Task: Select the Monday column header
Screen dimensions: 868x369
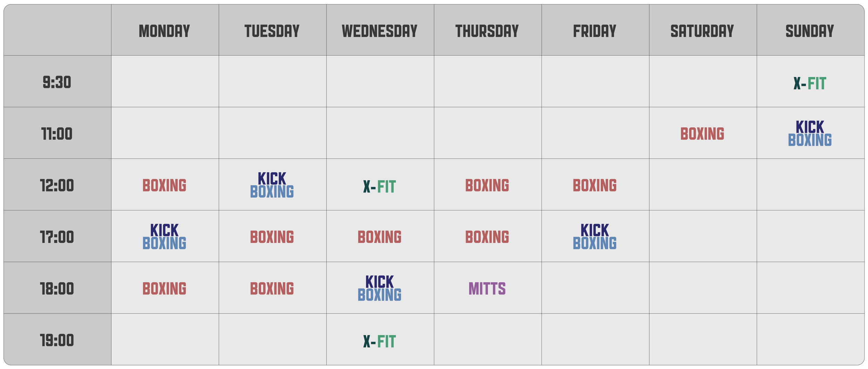Action: 165,31
